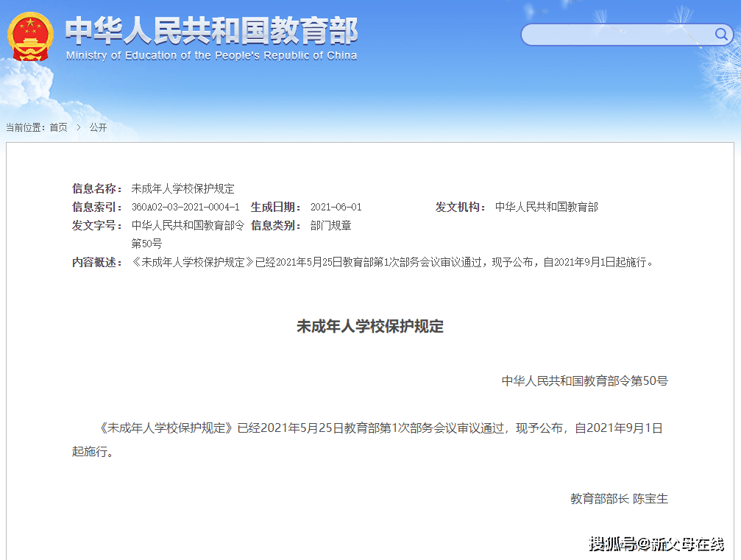Click the 当前位置 breadcrumb label
Image resolution: width=741 pixels, height=560 pixels.
point(26,127)
